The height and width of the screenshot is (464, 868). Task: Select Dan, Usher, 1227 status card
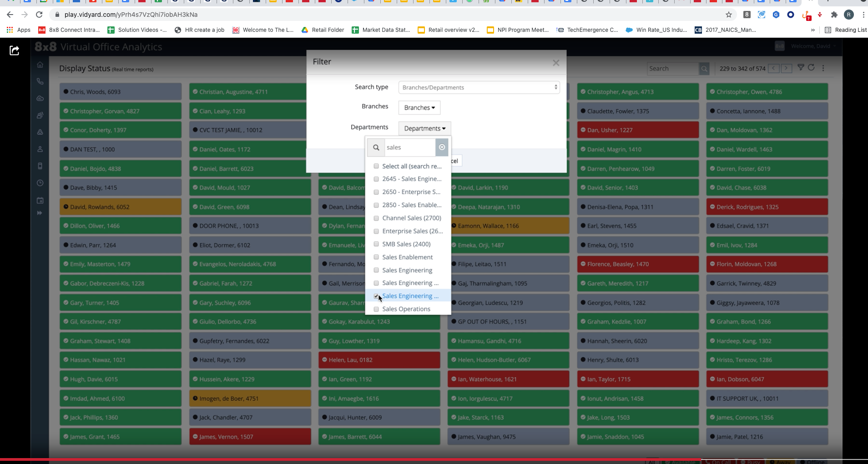pyautogui.click(x=638, y=130)
